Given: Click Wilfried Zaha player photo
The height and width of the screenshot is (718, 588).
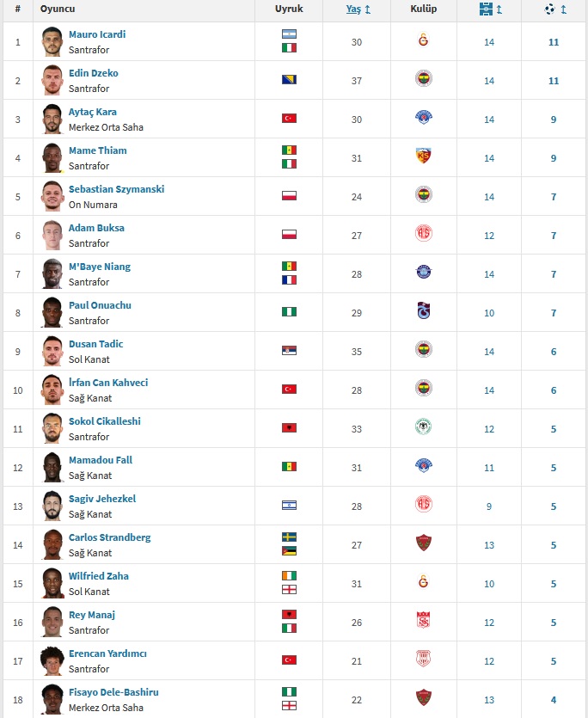Looking at the screenshot, I should pos(52,583).
